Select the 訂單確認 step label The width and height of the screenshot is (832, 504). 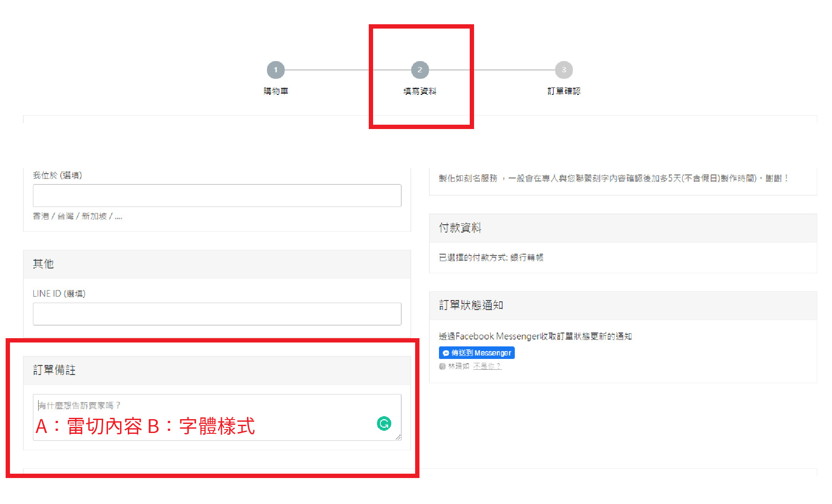tap(563, 91)
